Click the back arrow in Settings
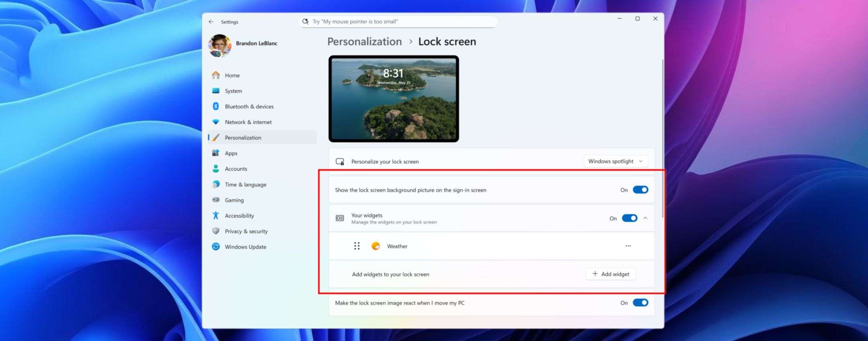Image resolution: width=868 pixels, height=341 pixels. (211, 22)
